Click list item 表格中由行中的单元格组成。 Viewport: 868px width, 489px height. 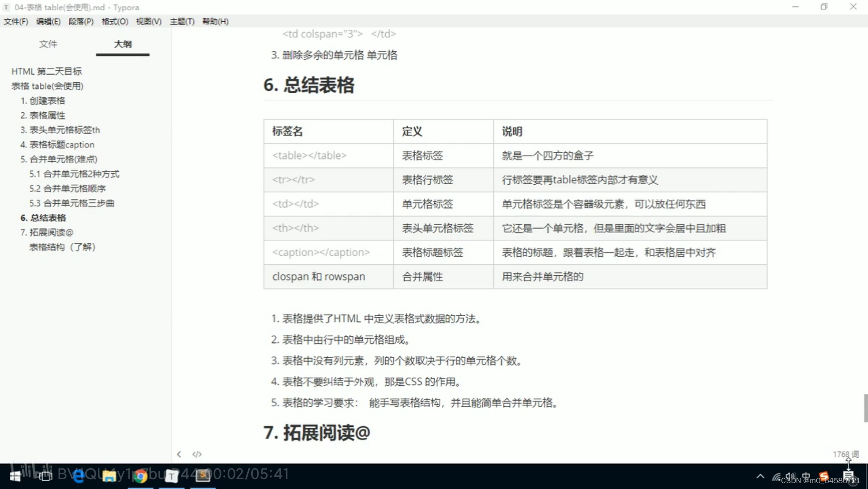tap(346, 340)
